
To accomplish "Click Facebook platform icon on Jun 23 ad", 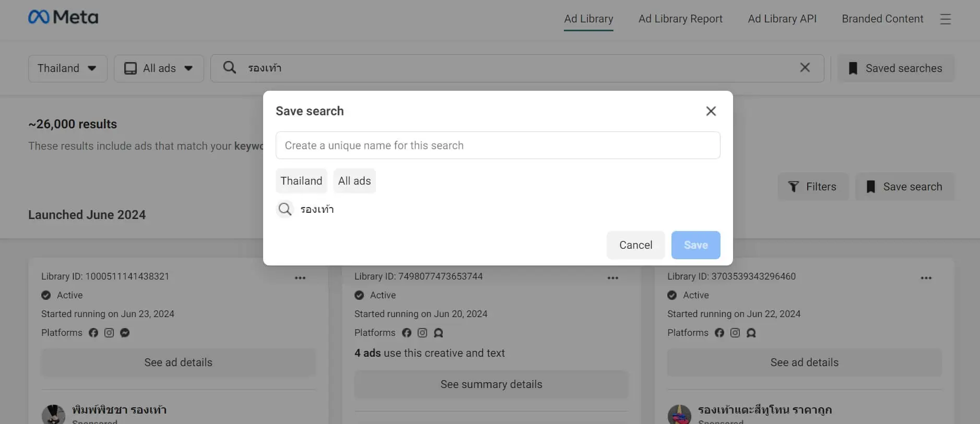I will [93, 333].
